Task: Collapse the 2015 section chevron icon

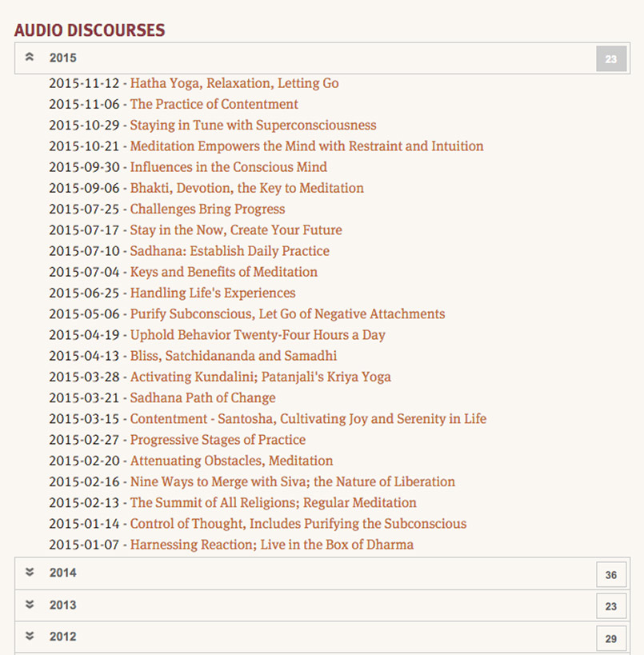Action: (x=30, y=58)
